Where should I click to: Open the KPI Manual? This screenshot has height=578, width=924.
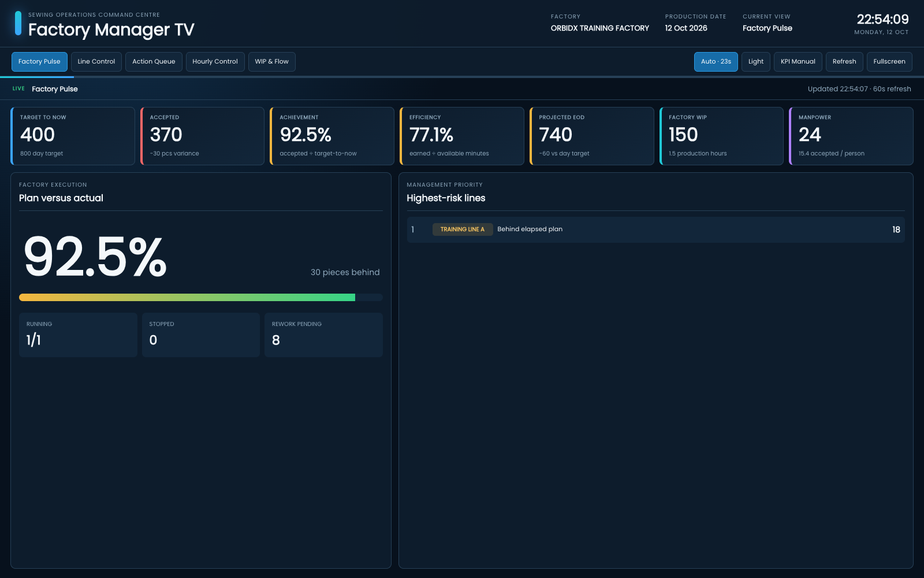point(798,62)
